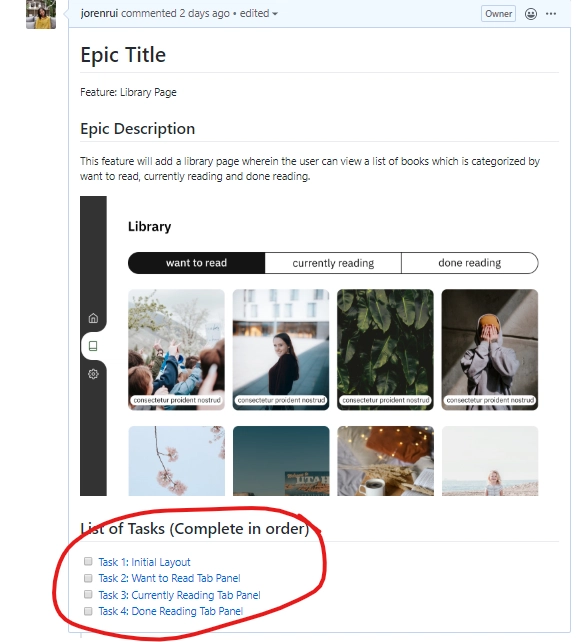This screenshot has height=642, width=585.
Task: Switch to the currently reading tab
Action: (333, 263)
